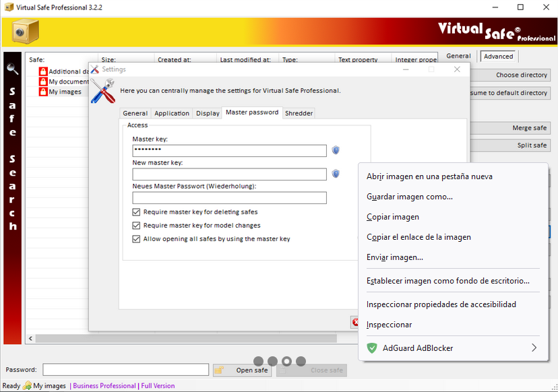Click the shield icon next to the New master key field
Viewport: 558px width, 392px height.
coord(336,174)
